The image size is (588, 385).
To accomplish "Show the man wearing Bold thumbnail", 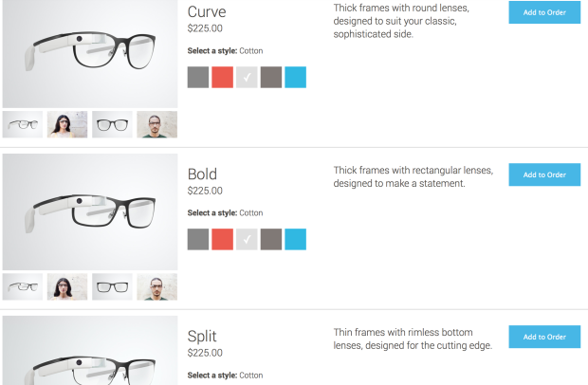I will (x=157, y=286).
